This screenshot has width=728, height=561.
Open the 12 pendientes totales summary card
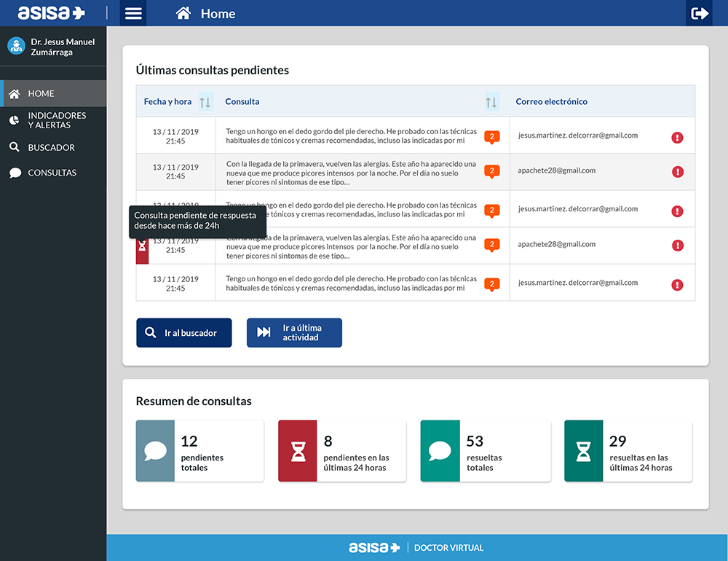pyautogui.click(x=199, y=451)
